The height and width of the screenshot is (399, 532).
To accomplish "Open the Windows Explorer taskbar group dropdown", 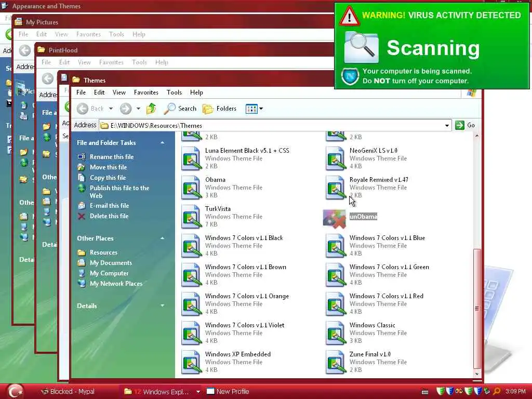I will click(198, 392).
